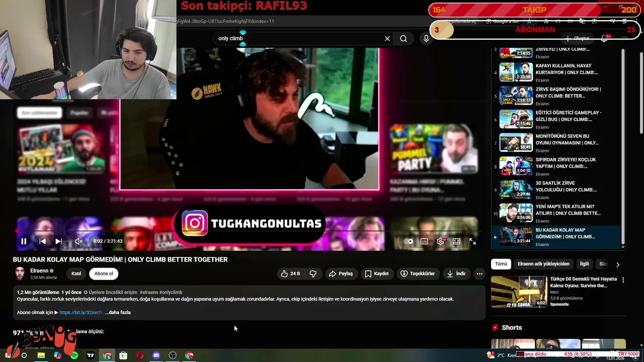
Task: Open Spotify from taskbar
Action: [x=74, y=355]
